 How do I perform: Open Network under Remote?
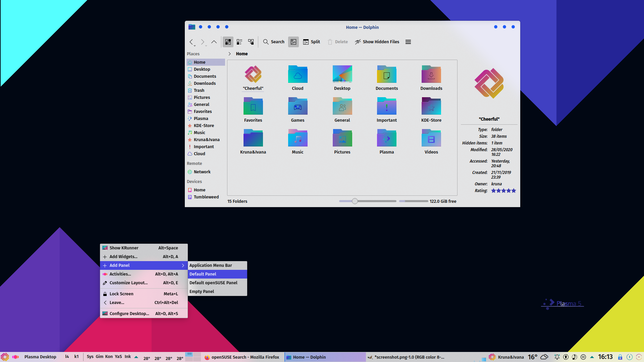206,172
